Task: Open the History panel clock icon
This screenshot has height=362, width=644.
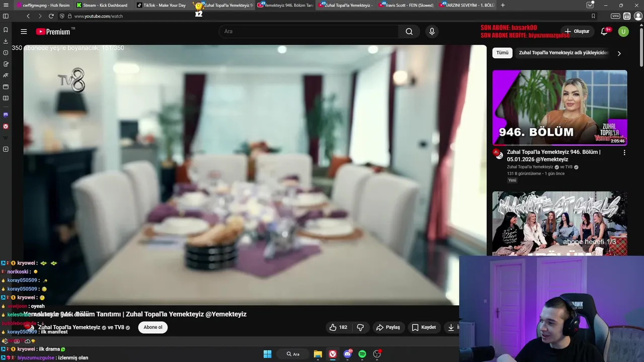Action: 6,53
